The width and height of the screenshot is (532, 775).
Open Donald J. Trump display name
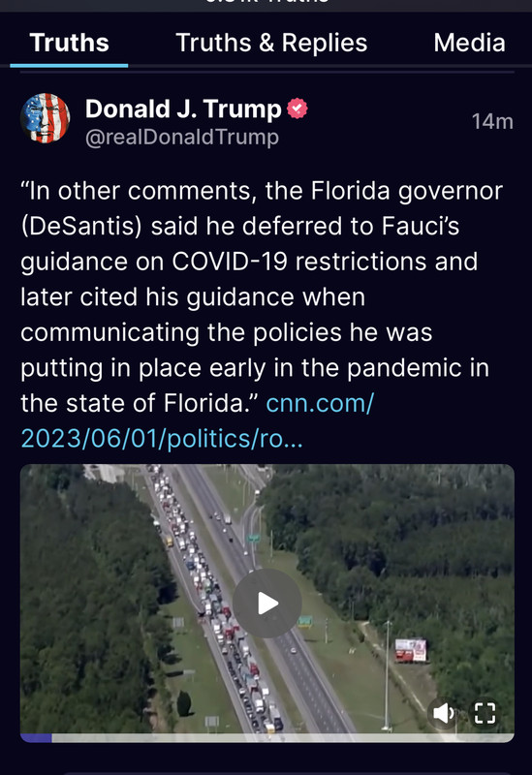(183, 108)
